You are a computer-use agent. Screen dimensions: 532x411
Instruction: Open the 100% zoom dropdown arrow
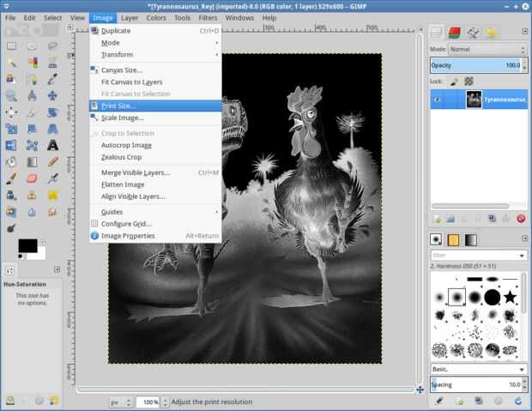(x=165, y=402)
